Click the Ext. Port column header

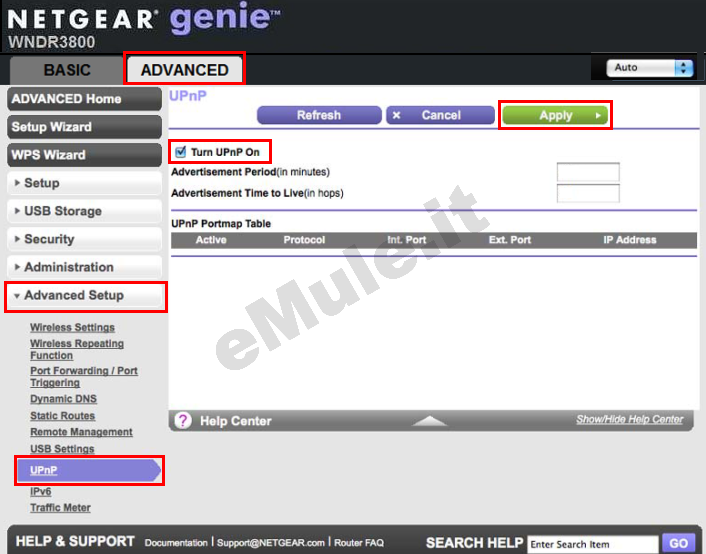click(510, 240)
